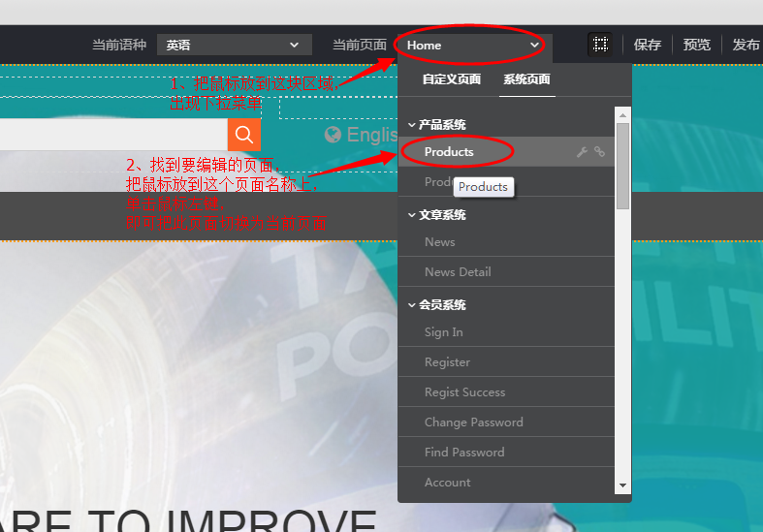Select the highlighted Products page
763x532 pixels.
tap(506, 152)
